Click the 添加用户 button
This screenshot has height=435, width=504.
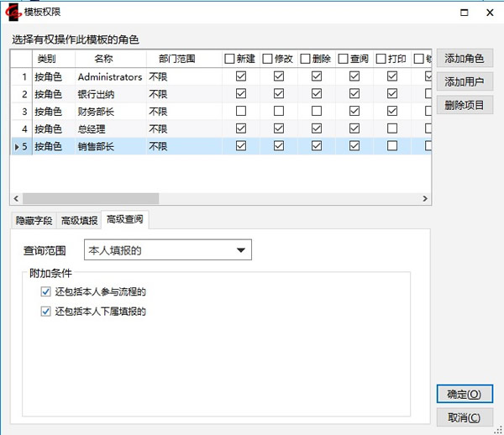tap(465, 81)
